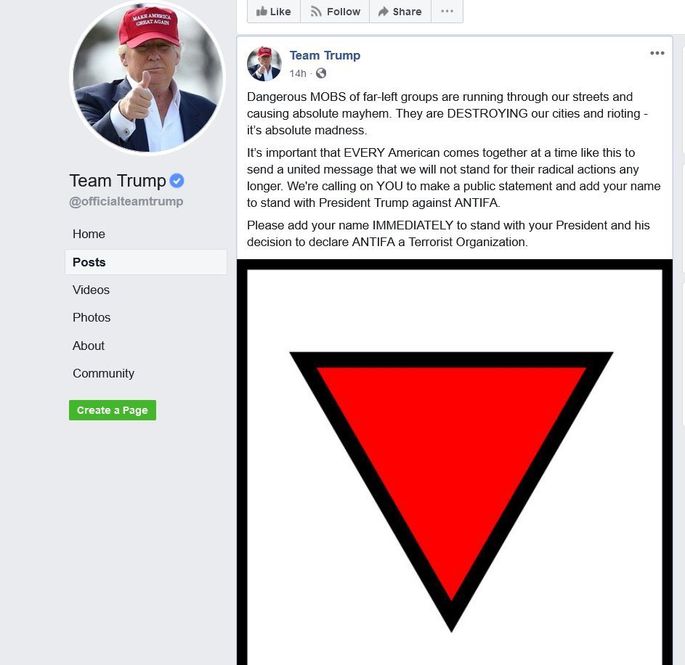Screen dimensions: 685x665
Task: Open the Team Trump post author link
Action: pyautogui.click(x=325, y=55)
